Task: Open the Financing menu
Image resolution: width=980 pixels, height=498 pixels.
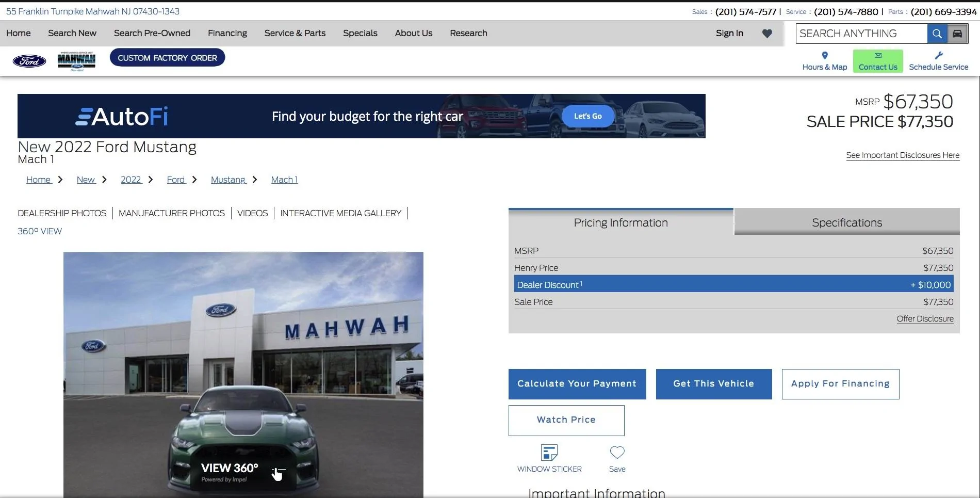Action: coord(227,33)
